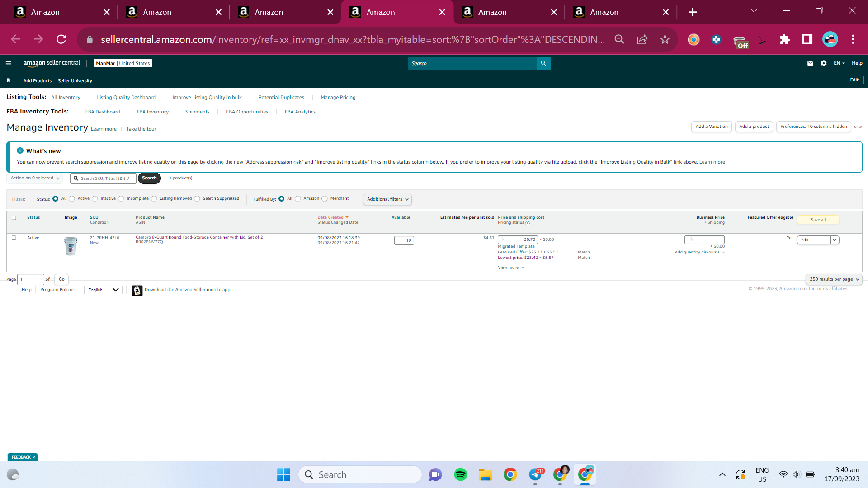This screenshot has height=488, width=868.
Task: Open Chrome's three-dot menu
Action: click(853, 39)
